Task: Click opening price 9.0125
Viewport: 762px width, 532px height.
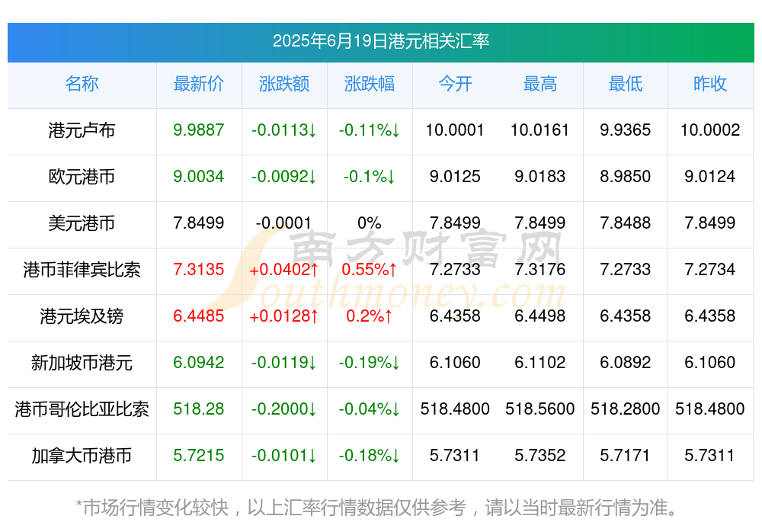Action: [x=455, y=177]
